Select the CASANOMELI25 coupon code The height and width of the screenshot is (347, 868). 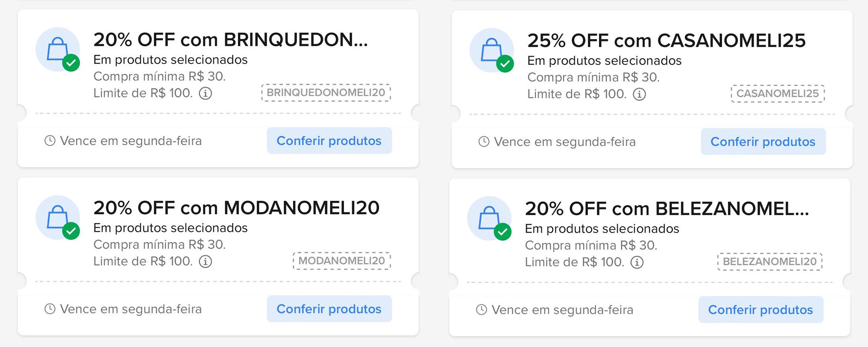pos(777,93)
